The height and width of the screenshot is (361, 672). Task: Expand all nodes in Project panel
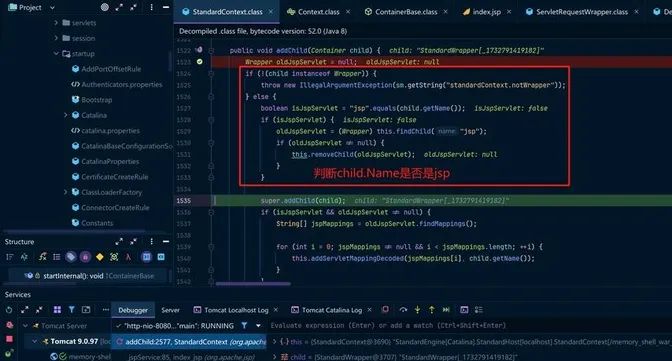tap(119, 7)
